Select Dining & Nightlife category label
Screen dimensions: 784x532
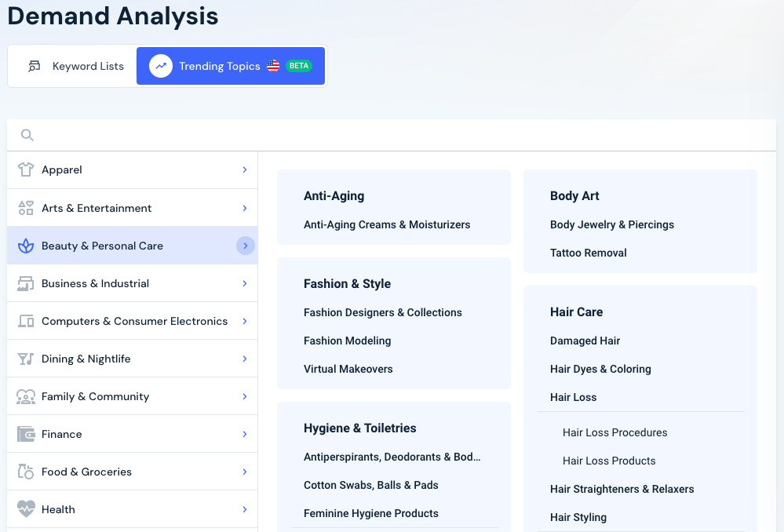[x=86, y=359]
